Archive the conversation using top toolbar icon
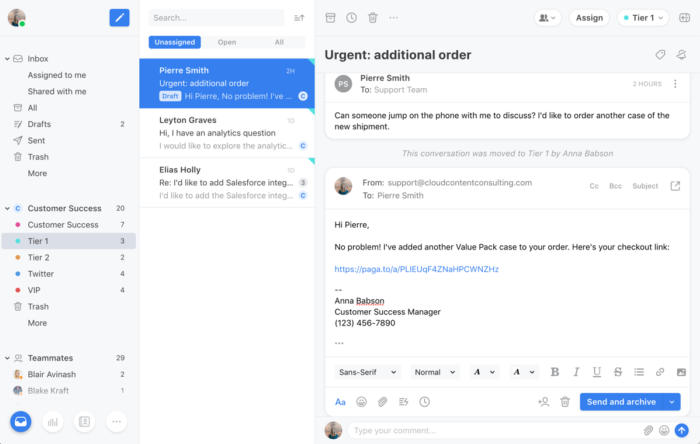 point(330,18)
